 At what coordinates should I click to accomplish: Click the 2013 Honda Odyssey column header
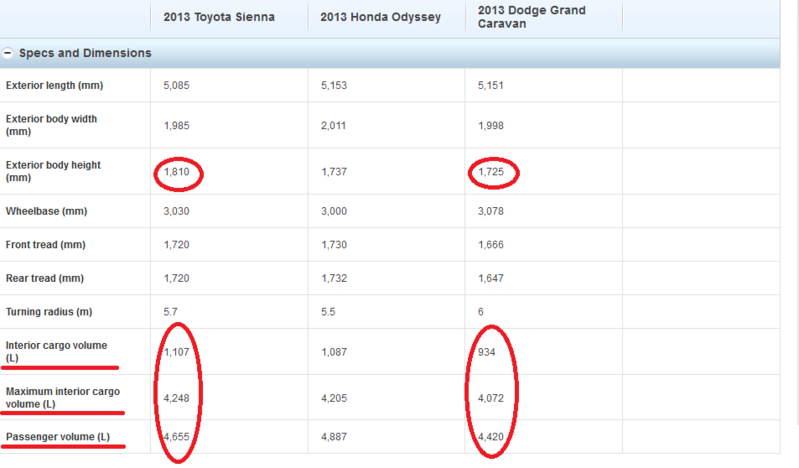click(381, 17)
